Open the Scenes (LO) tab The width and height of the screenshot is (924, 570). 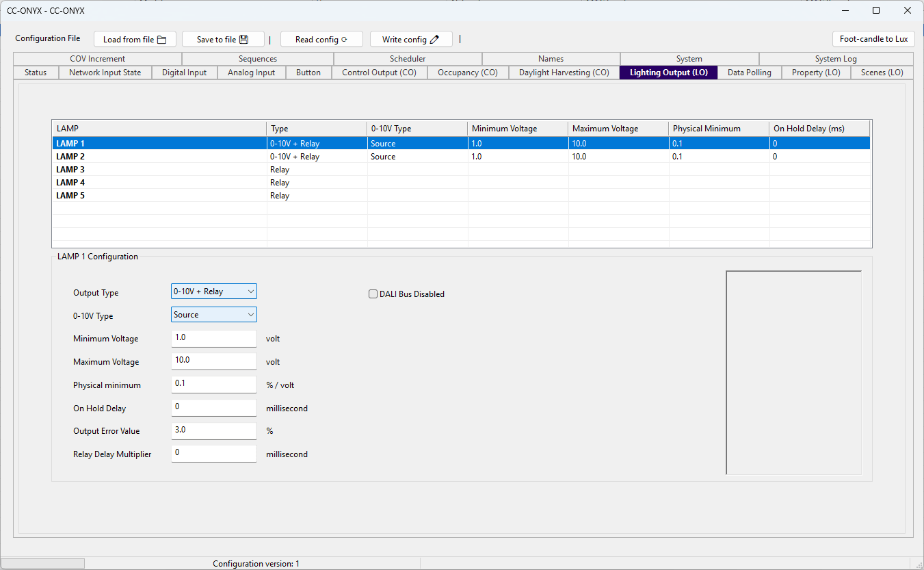pos(882,73)
